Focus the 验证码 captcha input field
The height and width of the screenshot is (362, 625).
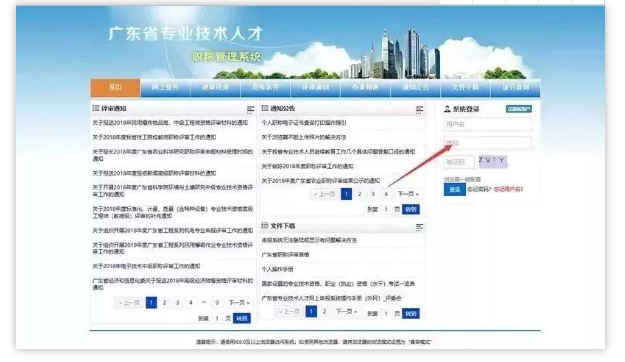point(459,162)
